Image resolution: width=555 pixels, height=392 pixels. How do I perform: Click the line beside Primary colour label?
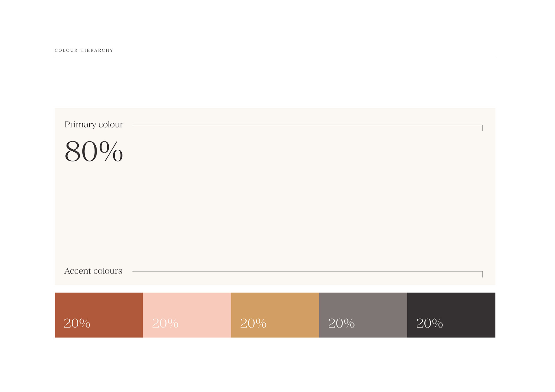coord(306,125)
